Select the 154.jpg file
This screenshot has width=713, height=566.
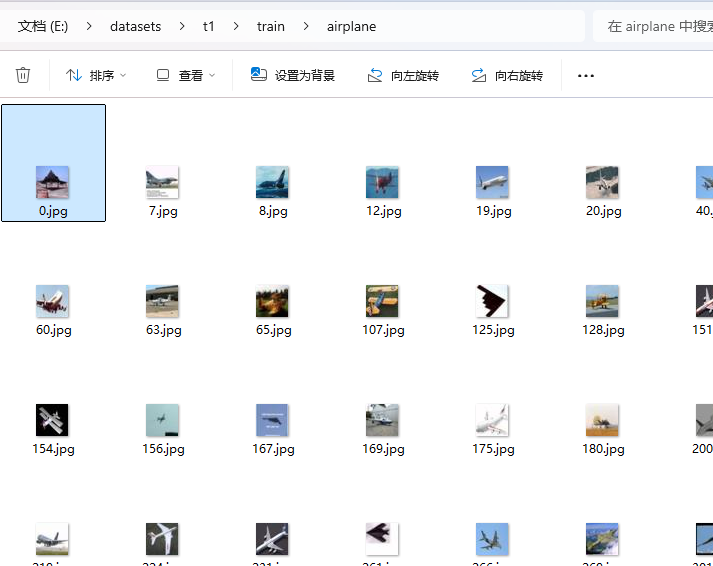(x=52, y=421)
